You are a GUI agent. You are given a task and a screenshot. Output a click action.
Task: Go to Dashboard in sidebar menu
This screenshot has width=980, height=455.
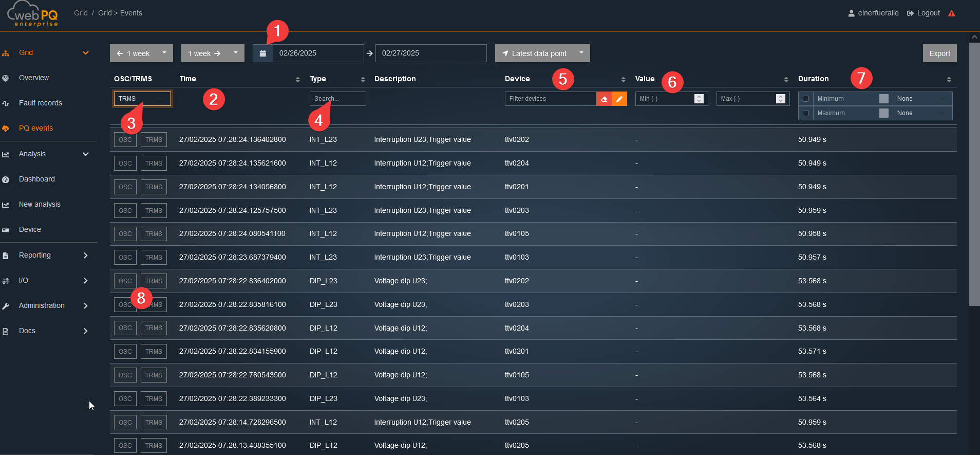click(37, 179)
